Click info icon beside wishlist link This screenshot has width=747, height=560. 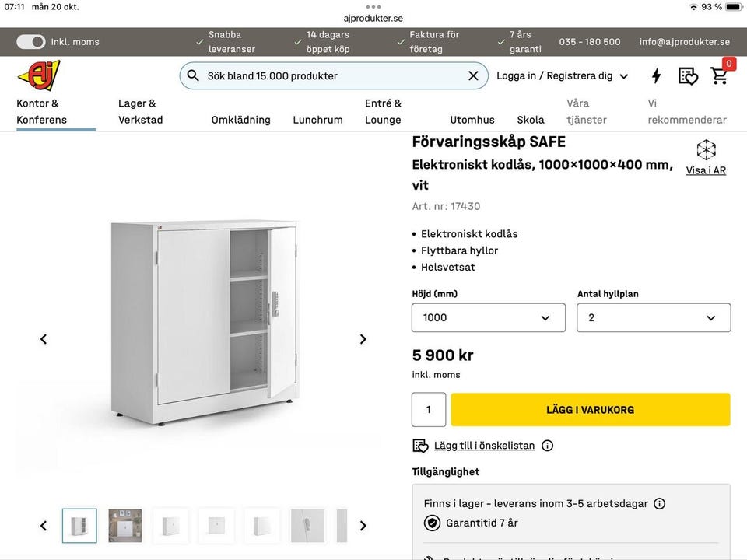click(x=547, y=446)
